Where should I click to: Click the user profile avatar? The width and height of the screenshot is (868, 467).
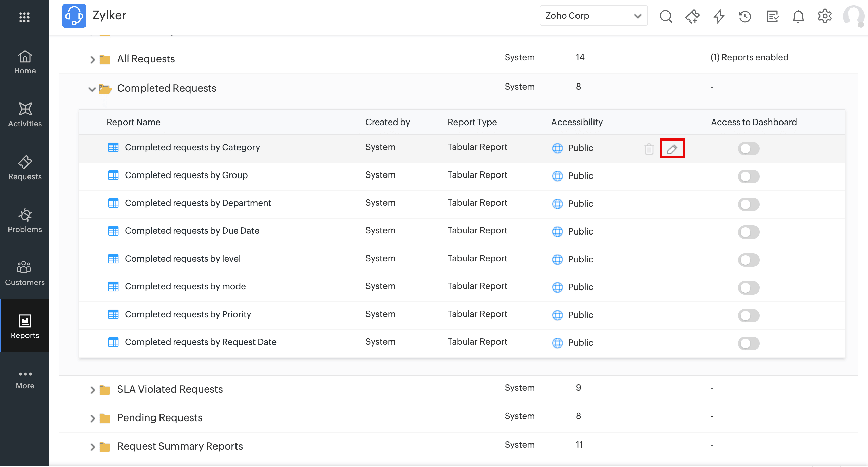[x=853, y=16]
